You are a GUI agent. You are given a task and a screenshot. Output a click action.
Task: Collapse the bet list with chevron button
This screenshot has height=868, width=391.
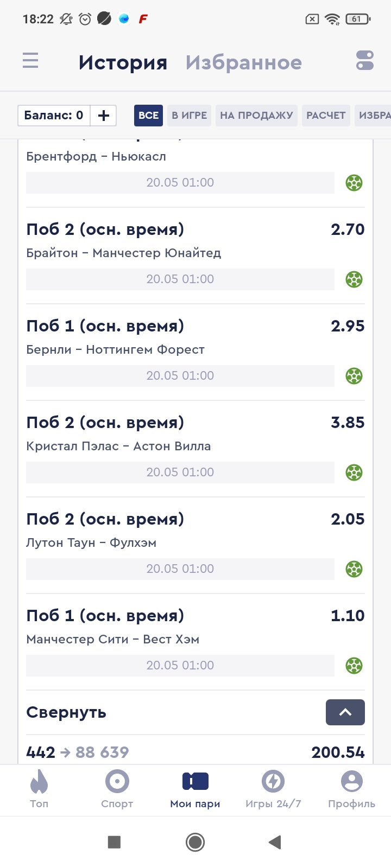coord(345,712)
